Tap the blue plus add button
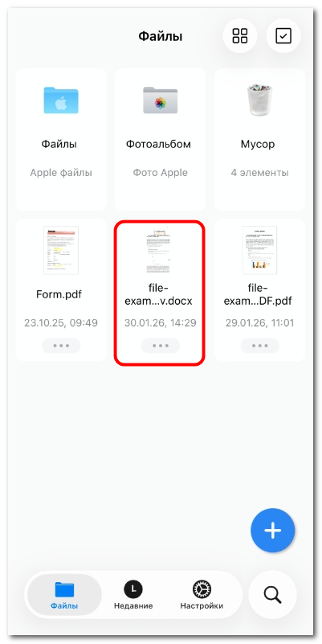Viewport: 322px width, 644px height. [x=273, y=530]
